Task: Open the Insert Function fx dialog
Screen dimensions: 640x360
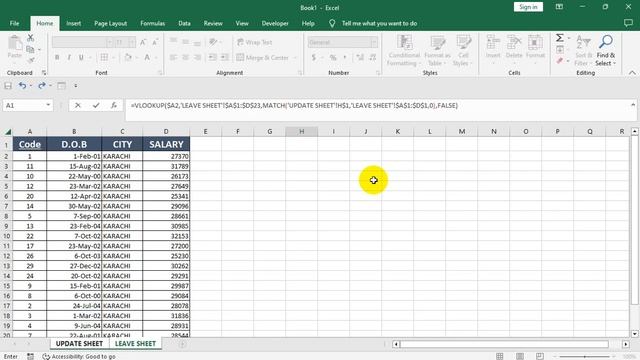Action: 114,105
